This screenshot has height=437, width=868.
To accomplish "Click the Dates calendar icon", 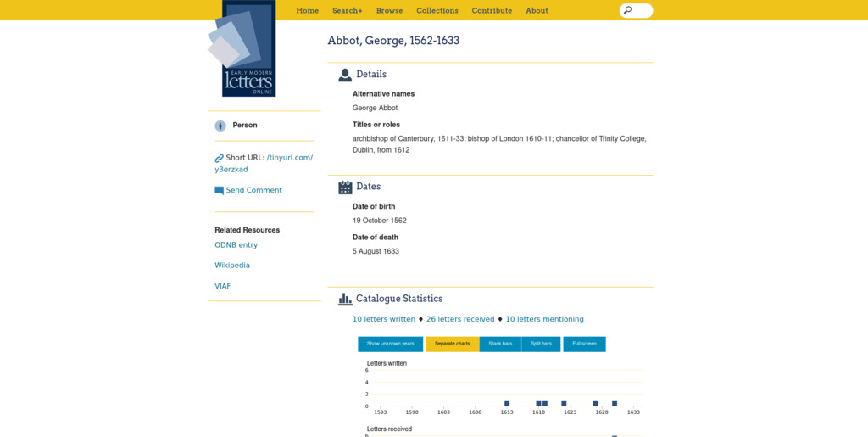I will [345, 187].
